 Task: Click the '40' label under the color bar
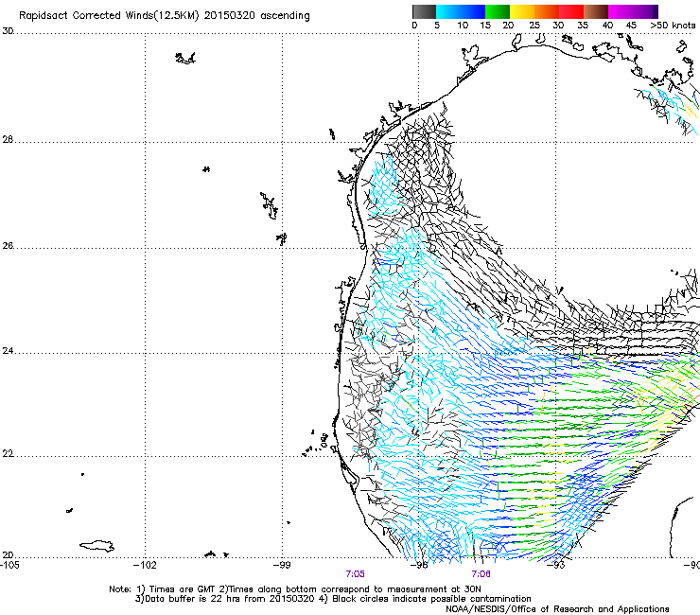pyautogui.click(x=607, y=26)
